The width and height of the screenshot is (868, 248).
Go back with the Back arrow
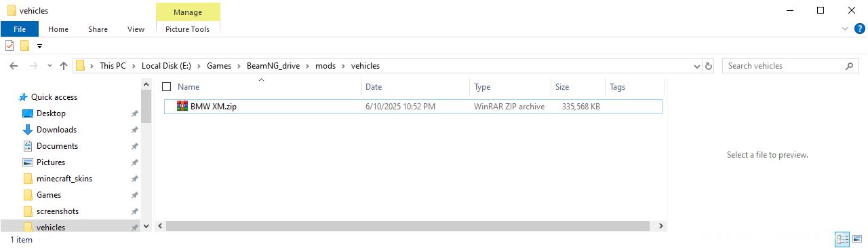[x=14, y=66]
